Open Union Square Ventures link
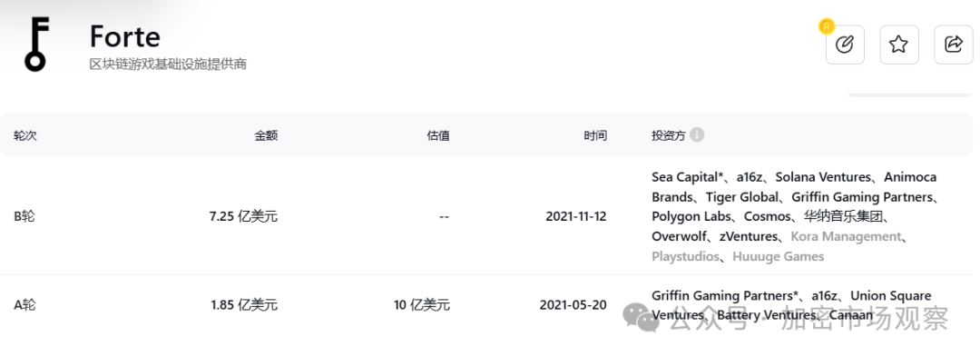The width and height of the screenshot is (980, 357). click(x=791, y=305)
